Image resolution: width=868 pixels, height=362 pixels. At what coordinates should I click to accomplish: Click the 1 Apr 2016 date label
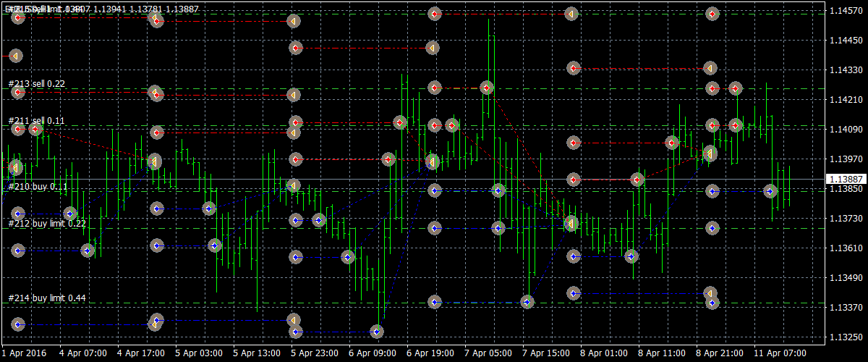[x=23, y=353]
